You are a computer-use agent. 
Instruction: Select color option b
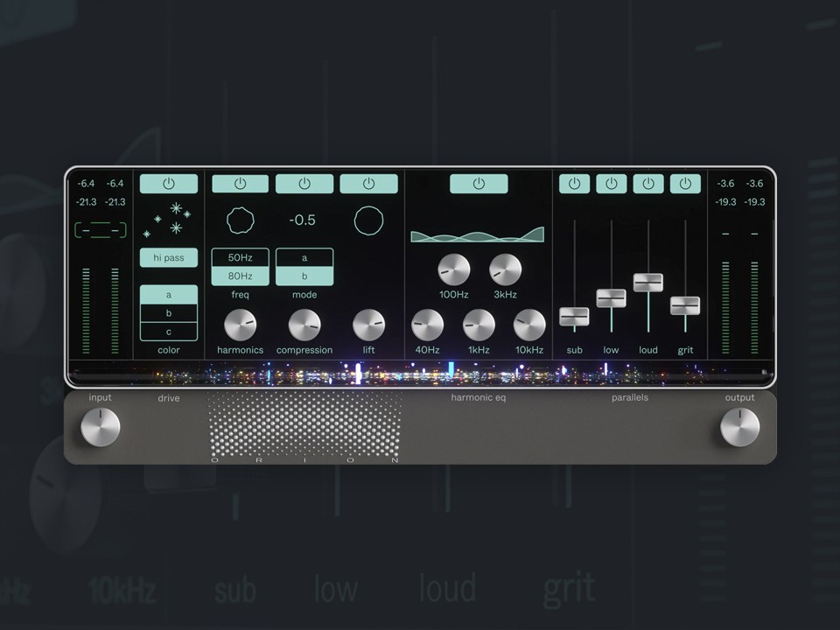pyautogui.click(x=169, y=313)
